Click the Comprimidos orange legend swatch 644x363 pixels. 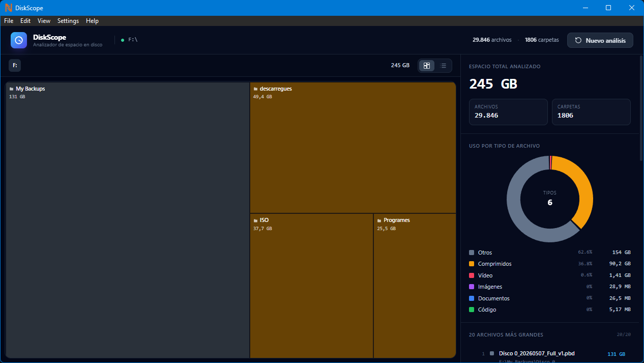click(x=472, y=264)
